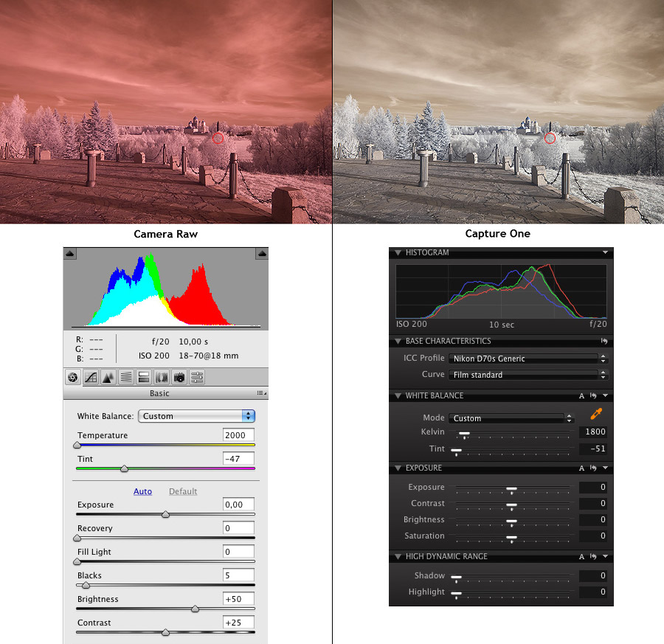
Task: Pick the orange white balance eyedropper in Capture One
Action: (596, 414)
